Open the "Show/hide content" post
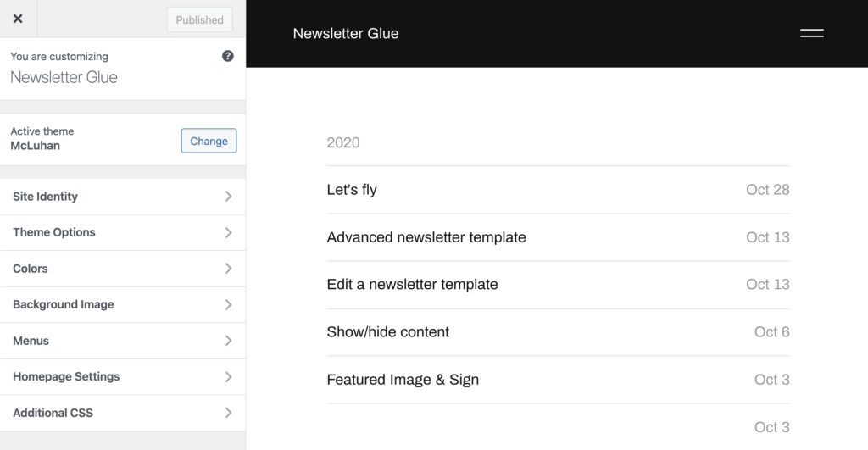868x450 pixels. pos(388,332)
